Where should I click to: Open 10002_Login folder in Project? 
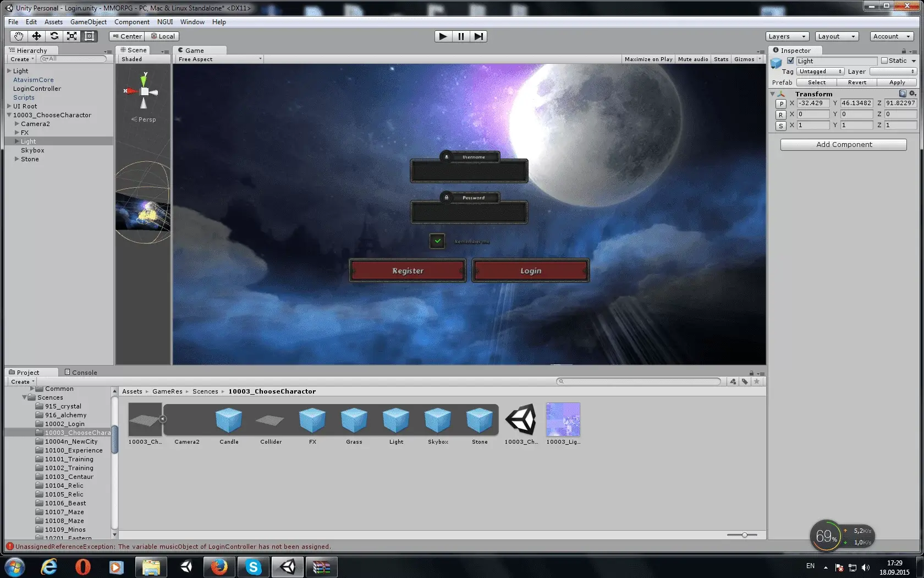click(x=64, y=424)
